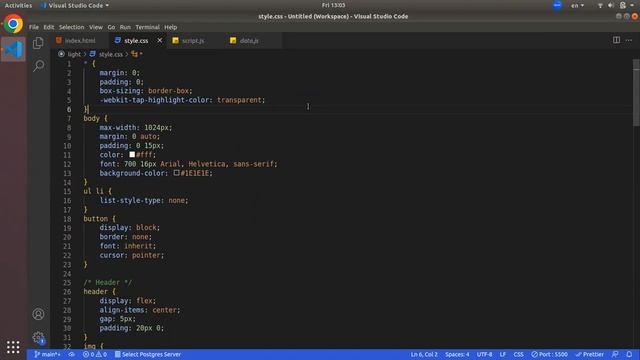Viewport: 640px width, 360px height.
Task: Click the 'inherit' font value
Action: [138, 246]
